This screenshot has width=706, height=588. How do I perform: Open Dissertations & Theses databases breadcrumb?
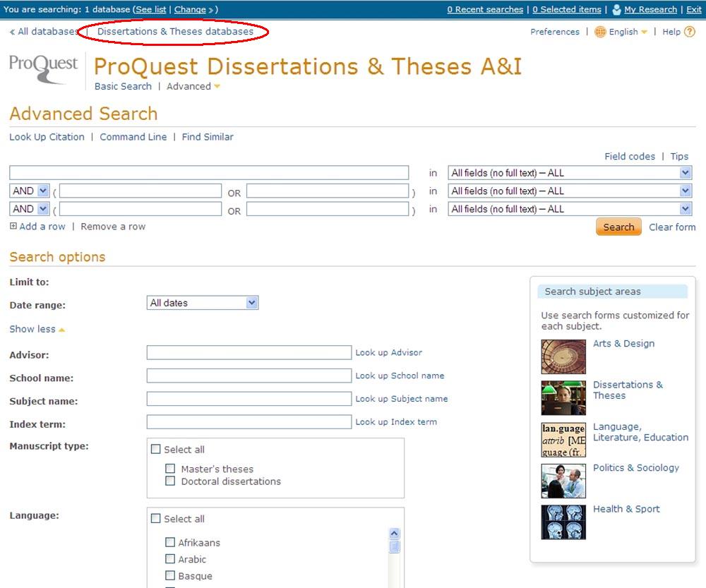pyautogui.click(x=175, y=32)
